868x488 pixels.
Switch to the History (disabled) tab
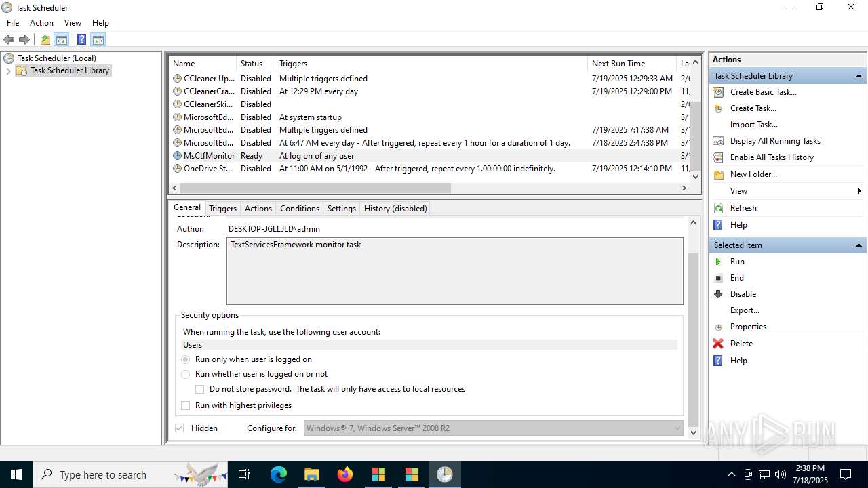(x=395, y=209)
